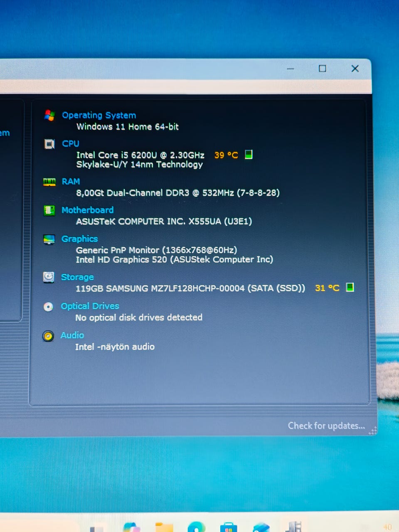Click Intel HD Graphics 520 text

pos(174,259)
